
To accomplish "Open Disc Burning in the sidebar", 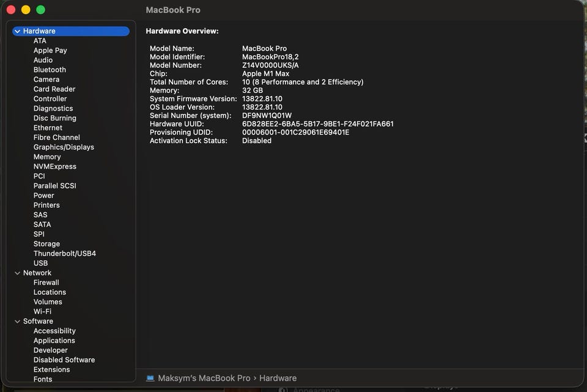I will tap(54, 118).
